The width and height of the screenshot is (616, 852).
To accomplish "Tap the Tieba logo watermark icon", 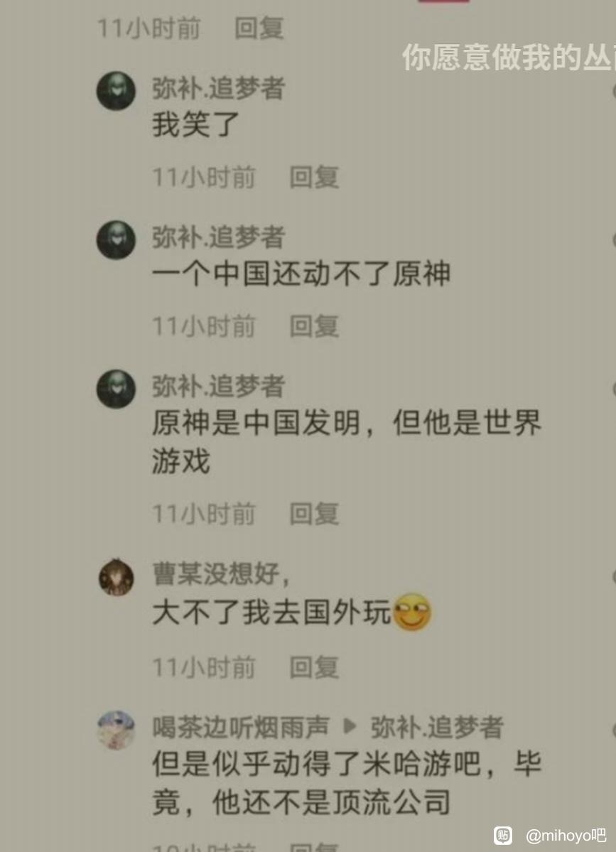I will [x=502, y=835].
